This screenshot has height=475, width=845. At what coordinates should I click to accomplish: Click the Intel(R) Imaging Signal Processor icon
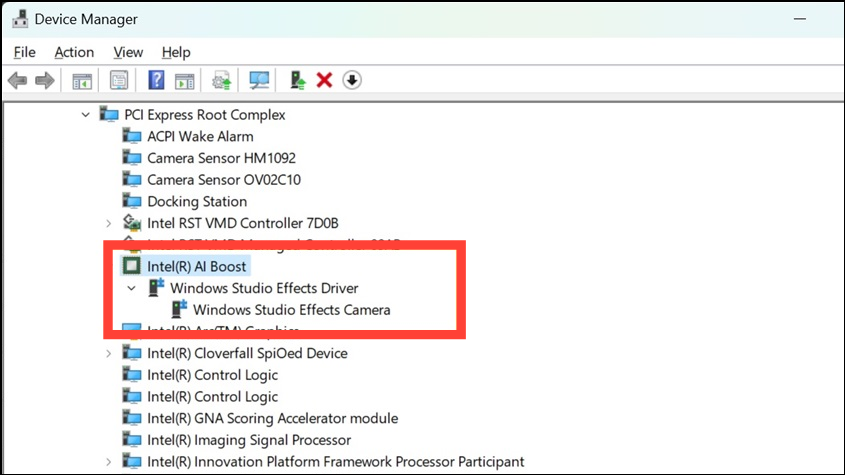(132, 439)
